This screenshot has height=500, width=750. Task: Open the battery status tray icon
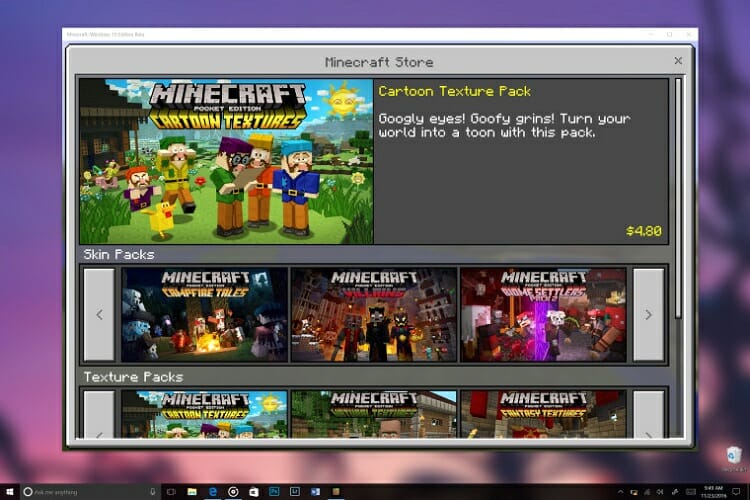634,492
